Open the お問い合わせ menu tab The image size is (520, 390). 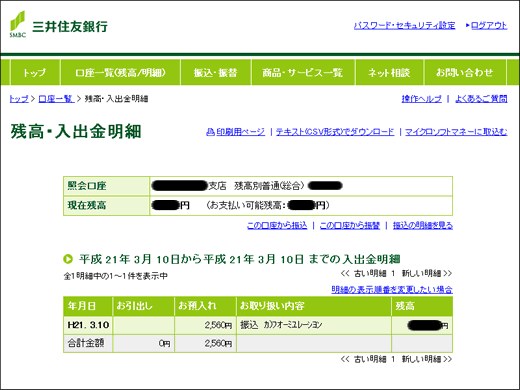[465, 72]
